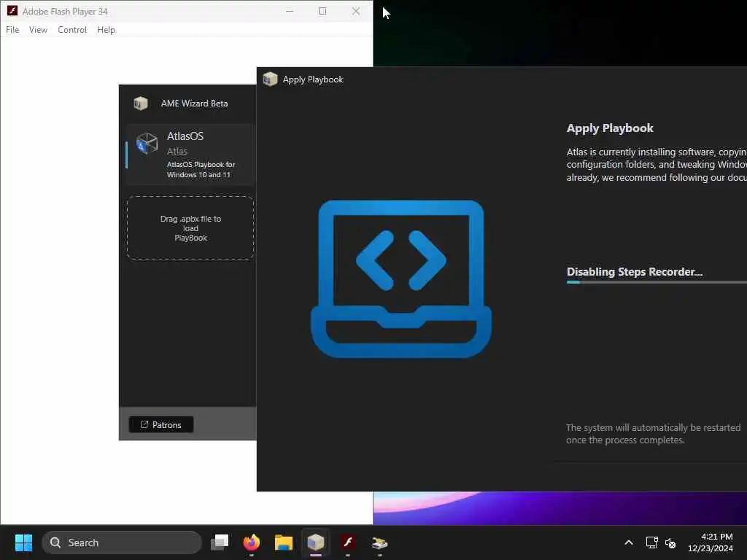The width and height of the screenshot is (747, 560).
Task: Open the Windows Start menu
Action: point(23,542)
